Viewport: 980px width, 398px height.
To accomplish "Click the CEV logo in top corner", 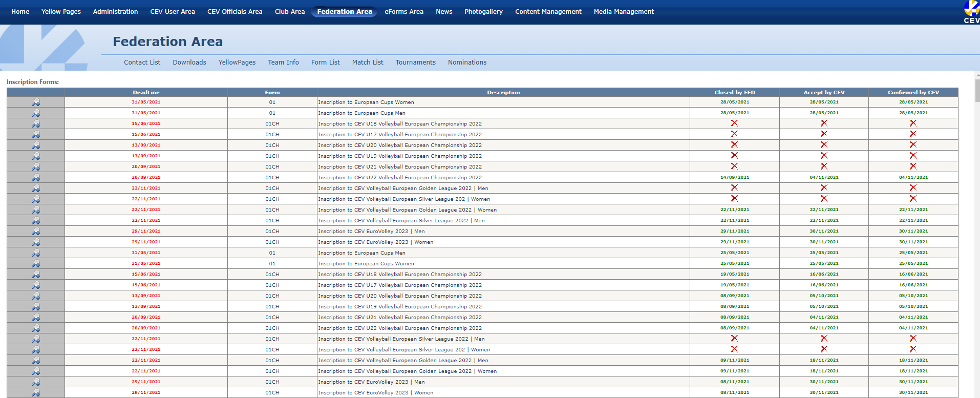I will (971, 12).
